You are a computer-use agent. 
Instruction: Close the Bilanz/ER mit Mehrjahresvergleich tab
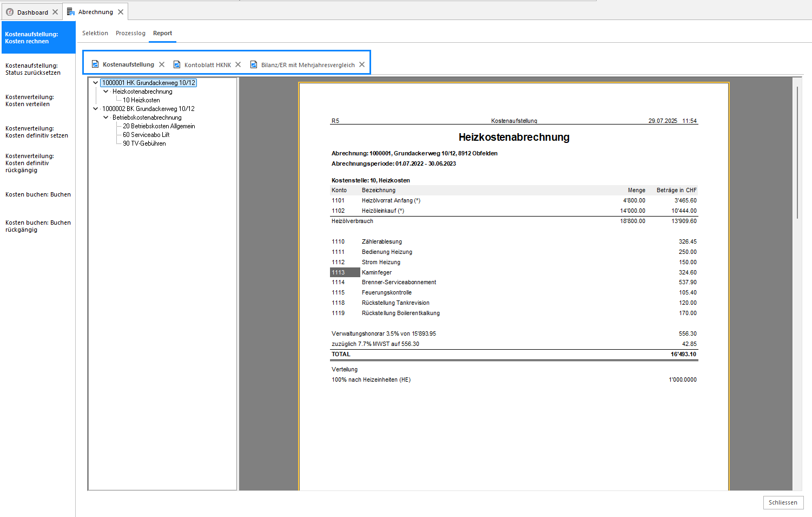point(362,64)
